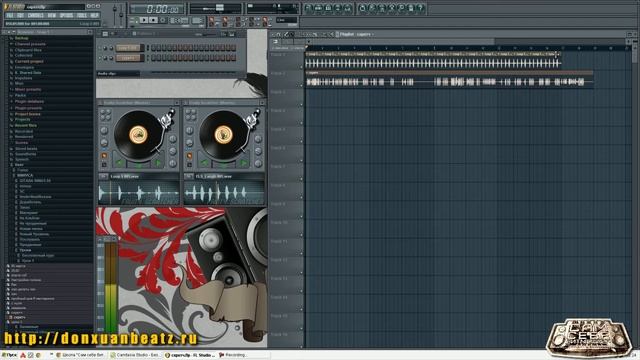
Task: Open the OPTIONS menu
Action: pos(66,16)
